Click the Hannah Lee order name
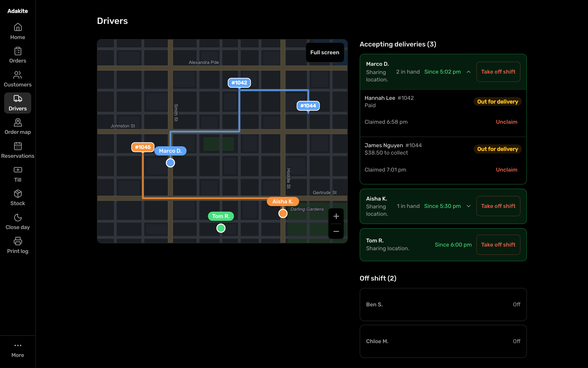Image resolution: width=588 pixels, height=368 pixels. click(x=380, y=98)
